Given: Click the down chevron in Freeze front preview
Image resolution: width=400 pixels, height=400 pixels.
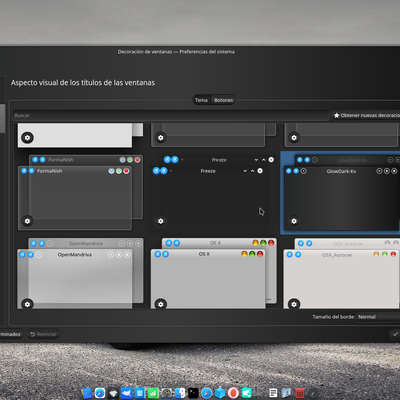Looking at the screenshot, I should (245, 171).
